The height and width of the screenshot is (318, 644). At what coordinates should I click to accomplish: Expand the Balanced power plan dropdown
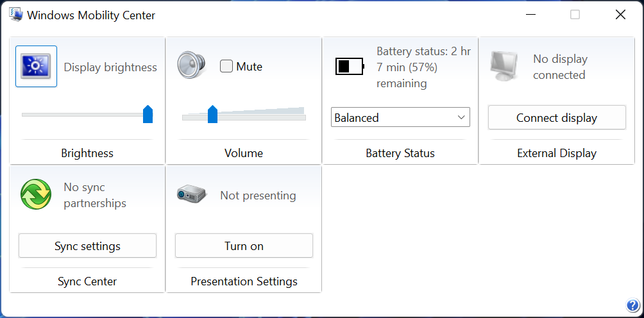click(400, 117)
